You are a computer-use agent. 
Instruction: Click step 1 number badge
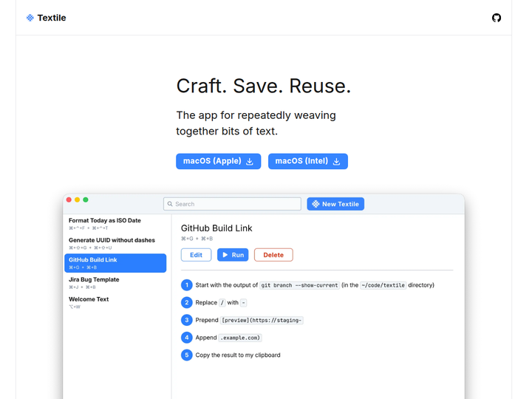pos(187,285)
